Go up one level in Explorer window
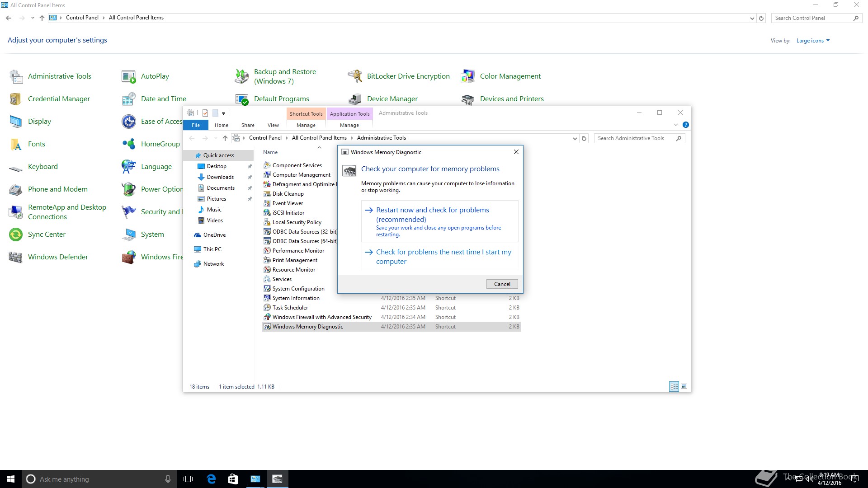 click(225, 138)
